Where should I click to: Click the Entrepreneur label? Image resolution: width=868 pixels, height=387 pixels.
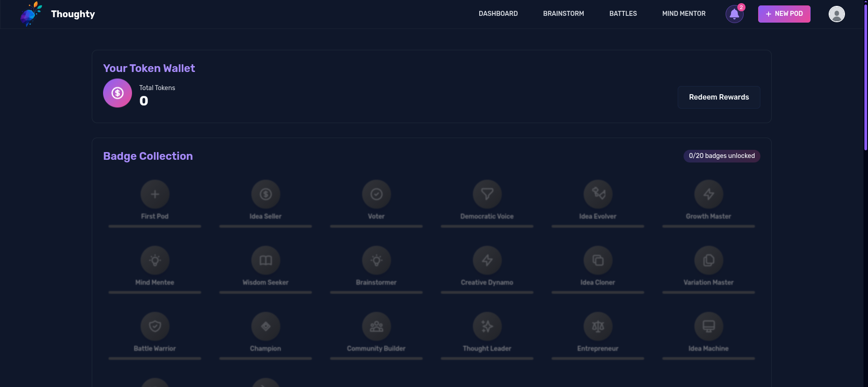(598, 349)
